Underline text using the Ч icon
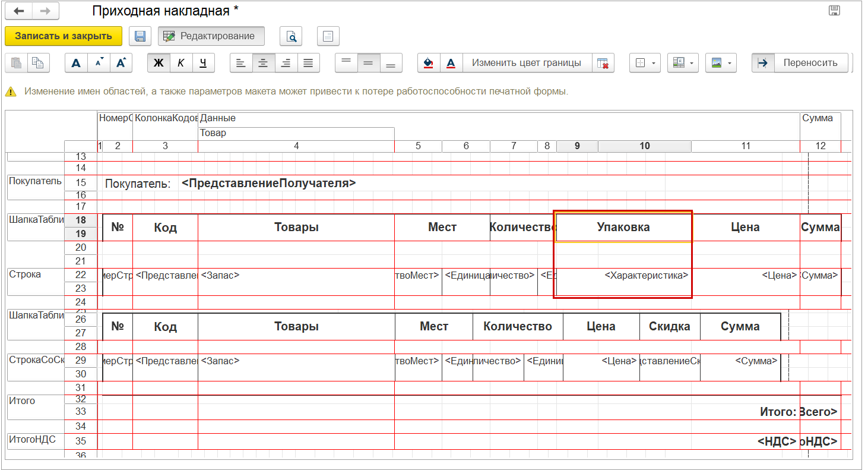868x470 pixels. click(203, 62)
